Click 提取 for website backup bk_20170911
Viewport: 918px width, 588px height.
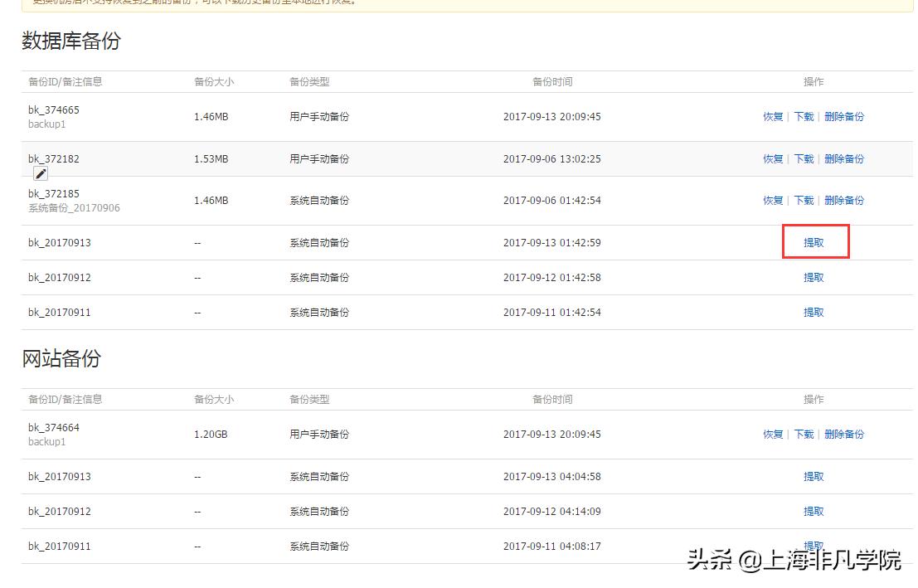(814, 546)
